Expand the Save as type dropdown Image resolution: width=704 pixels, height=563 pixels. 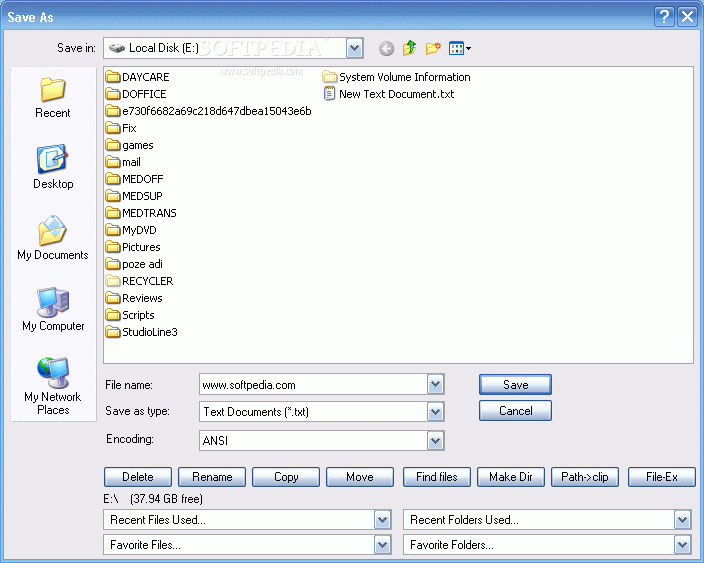click(x=435, y=412)
